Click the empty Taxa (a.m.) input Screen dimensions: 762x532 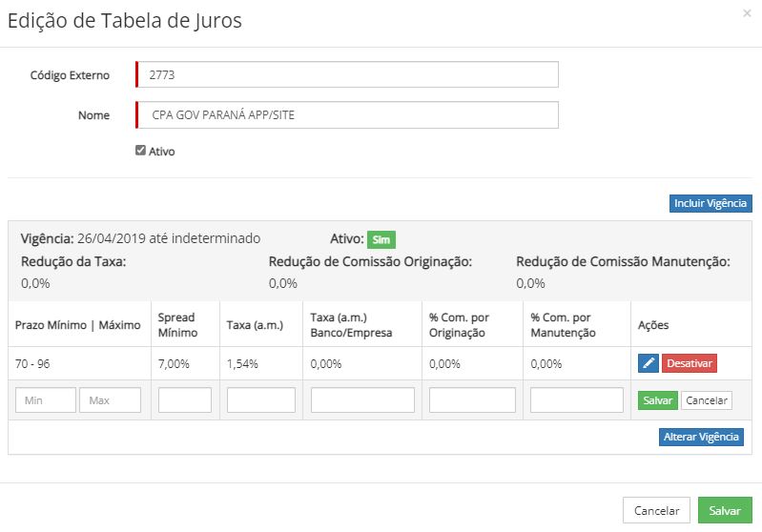tap(261, 400)
